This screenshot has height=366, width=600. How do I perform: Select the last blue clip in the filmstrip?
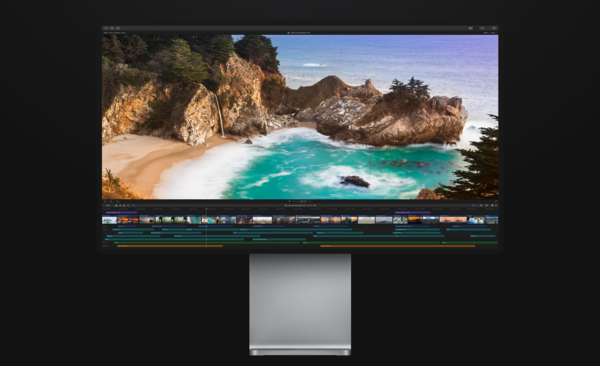(492, 220)
